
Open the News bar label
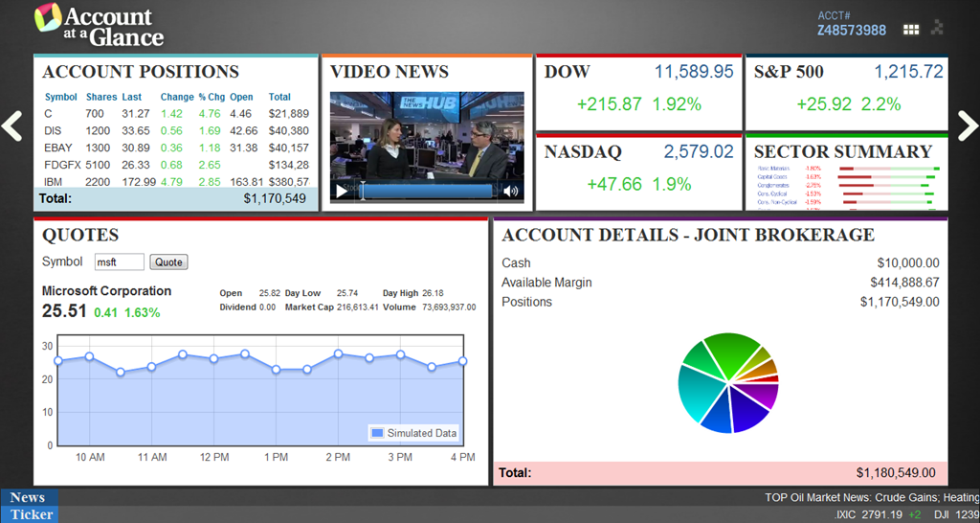29,498
